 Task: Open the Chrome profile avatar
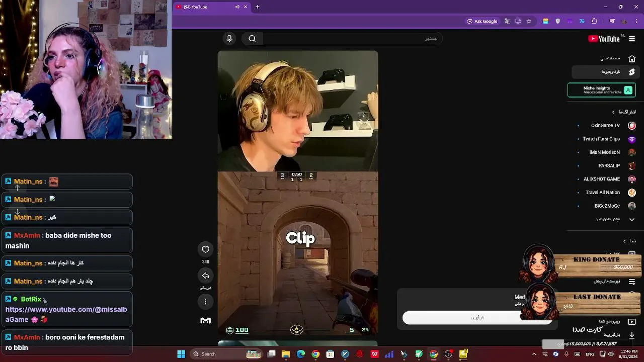point(624,21)
